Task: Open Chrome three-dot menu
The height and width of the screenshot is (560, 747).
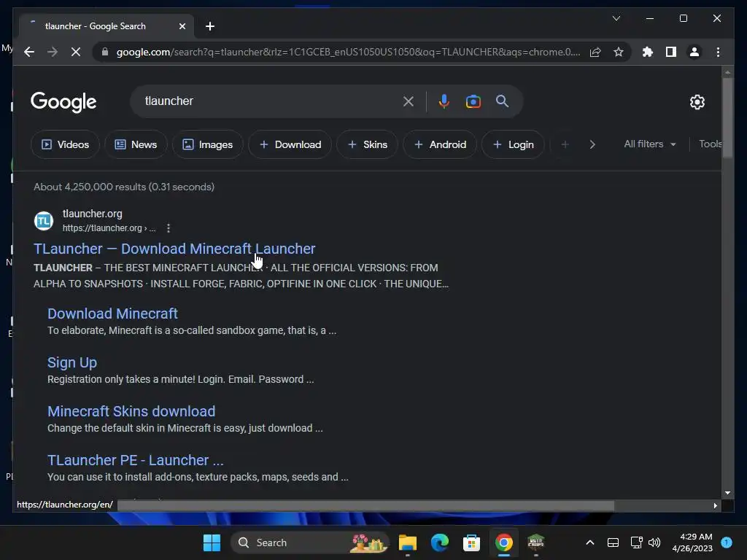Action: (718, 52)
